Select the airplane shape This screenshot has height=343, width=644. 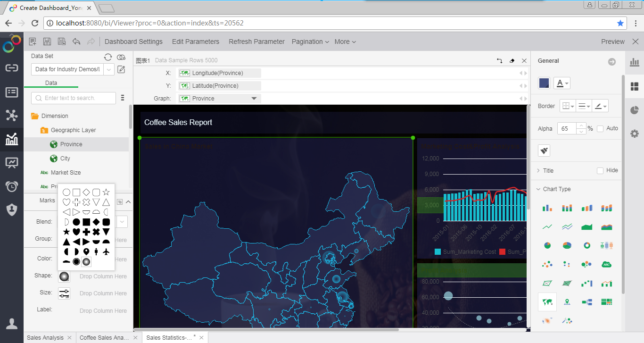coord(106,251)
